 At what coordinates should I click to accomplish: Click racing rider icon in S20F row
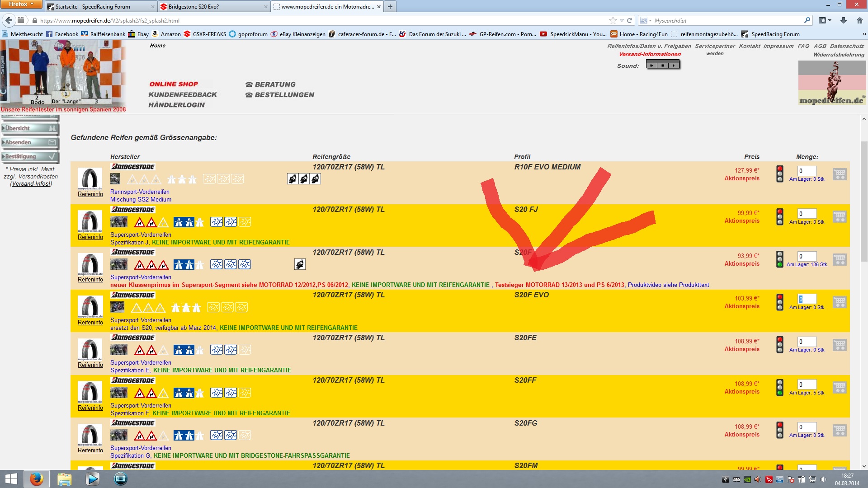pyautogui.click(x=300, y=264)
